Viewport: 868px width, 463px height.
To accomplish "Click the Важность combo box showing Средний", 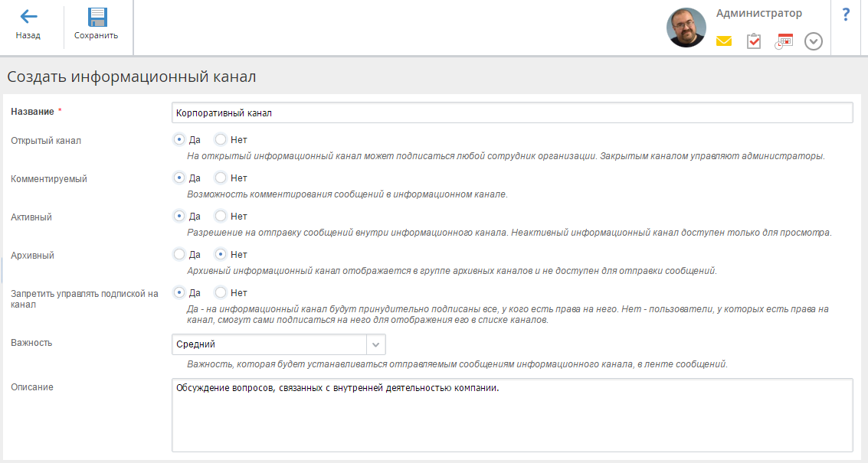I will click(x=278, y=344).
